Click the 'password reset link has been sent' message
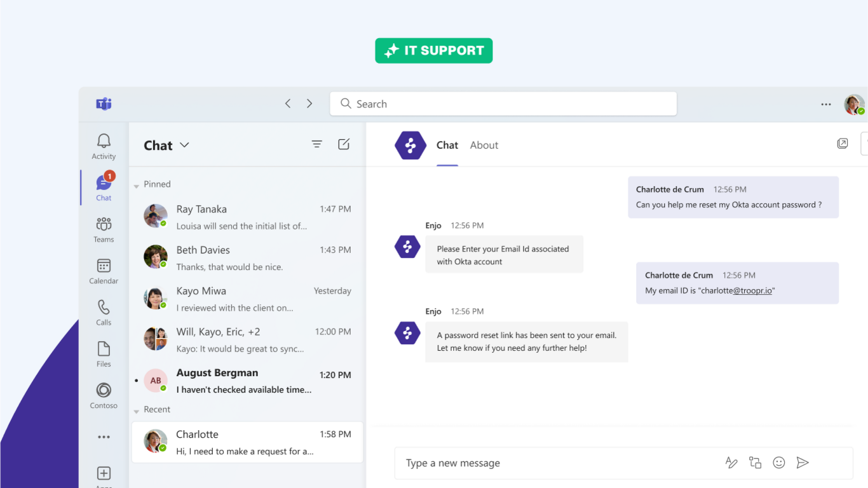The height and width of the screenshot is (488, 868). (x=527, y=342)
